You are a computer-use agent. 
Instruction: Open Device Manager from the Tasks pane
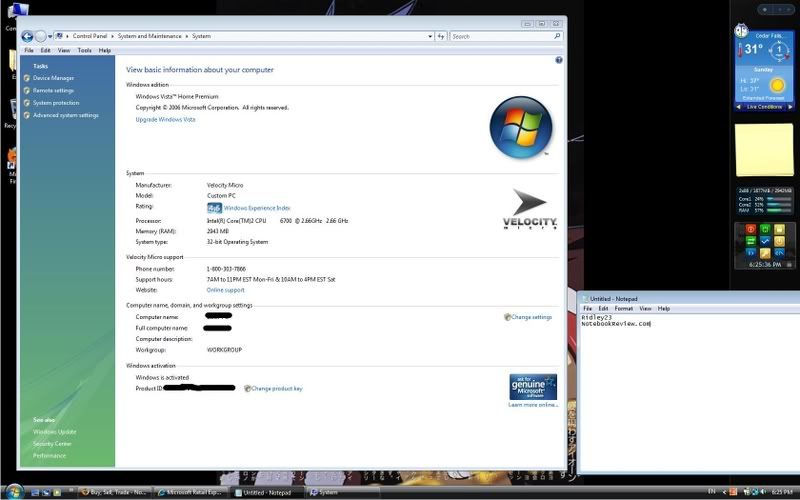pos(54,78)
